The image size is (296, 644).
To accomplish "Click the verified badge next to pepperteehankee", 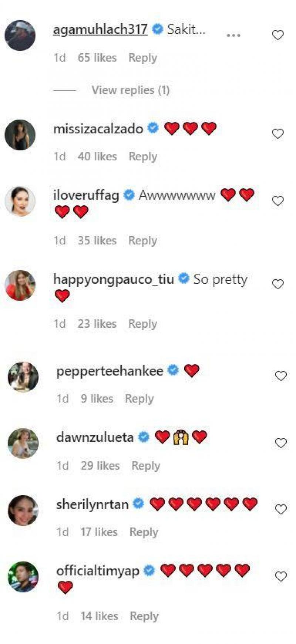I will point(173,370).
